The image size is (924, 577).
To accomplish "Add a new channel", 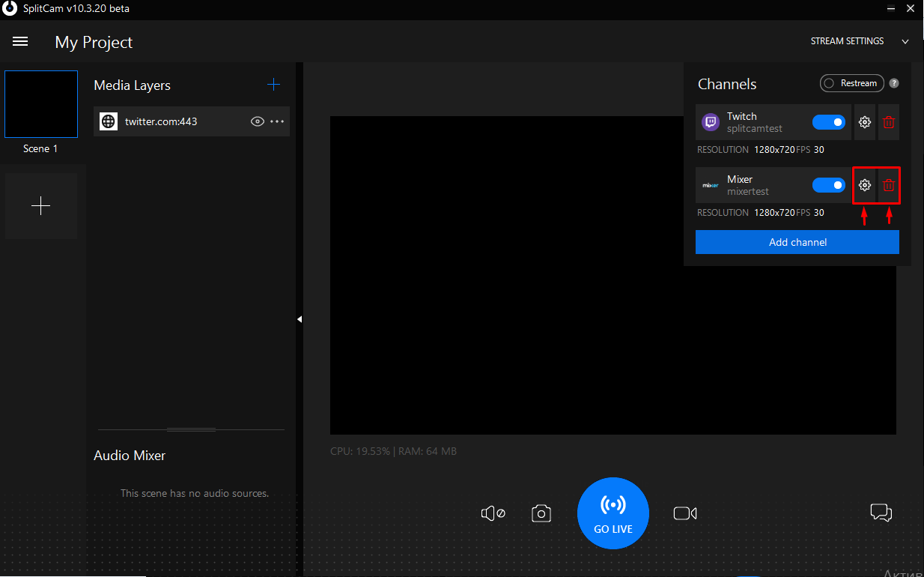I will click(797, 242).
